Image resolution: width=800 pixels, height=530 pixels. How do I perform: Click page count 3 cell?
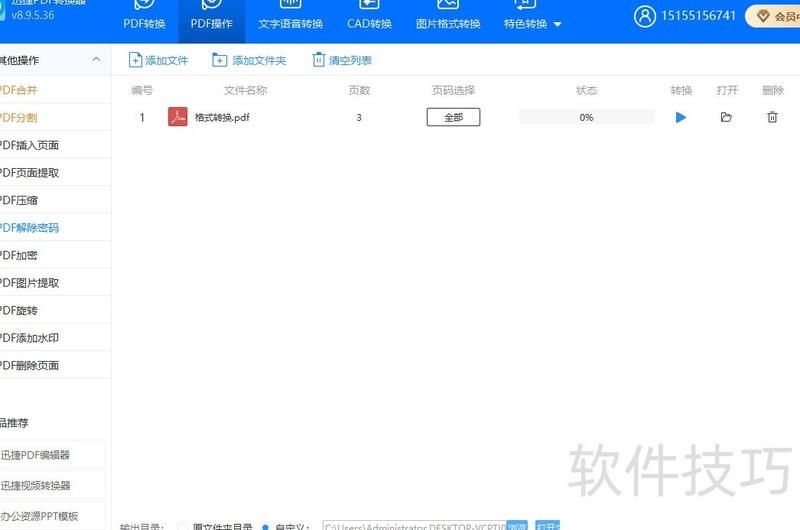coord(359,117)
